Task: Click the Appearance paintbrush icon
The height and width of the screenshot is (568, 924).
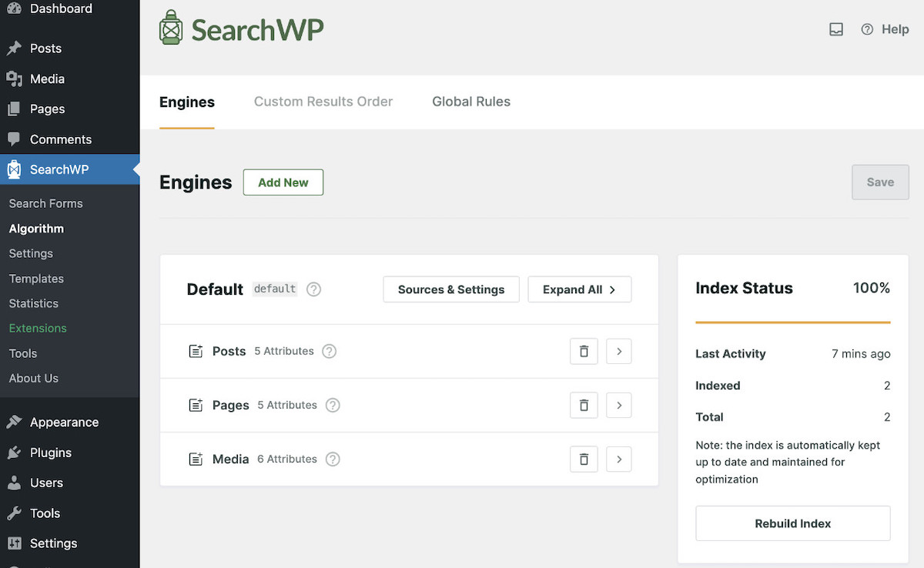Action: (x=14, y=422)
